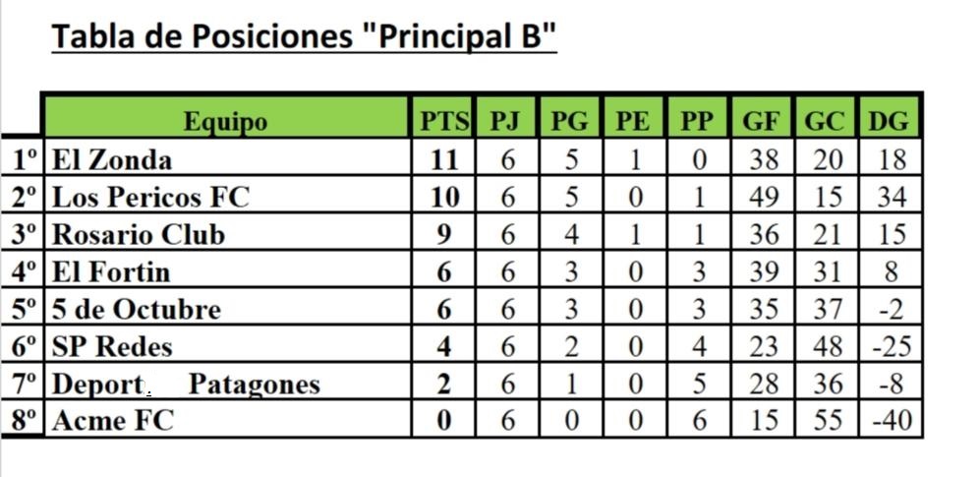Screen dimensions: 980x477
Task: Click the 1º position cell
Action: coord(24,159)
